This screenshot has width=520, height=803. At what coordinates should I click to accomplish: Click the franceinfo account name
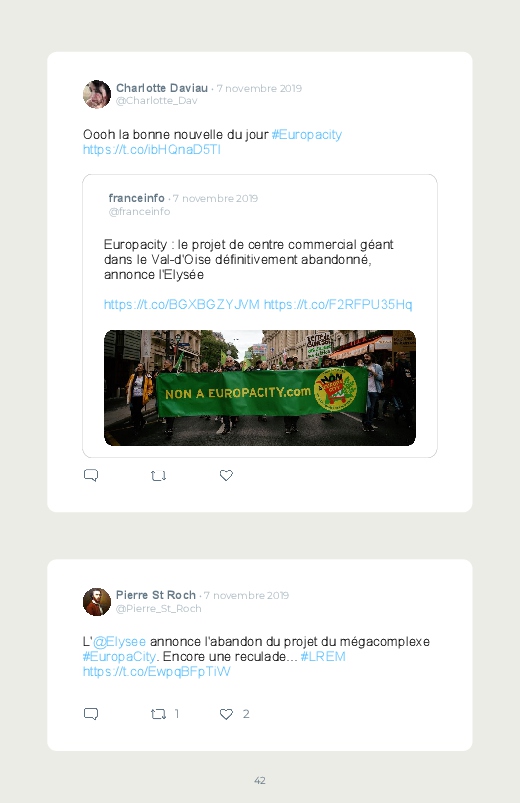136,198
